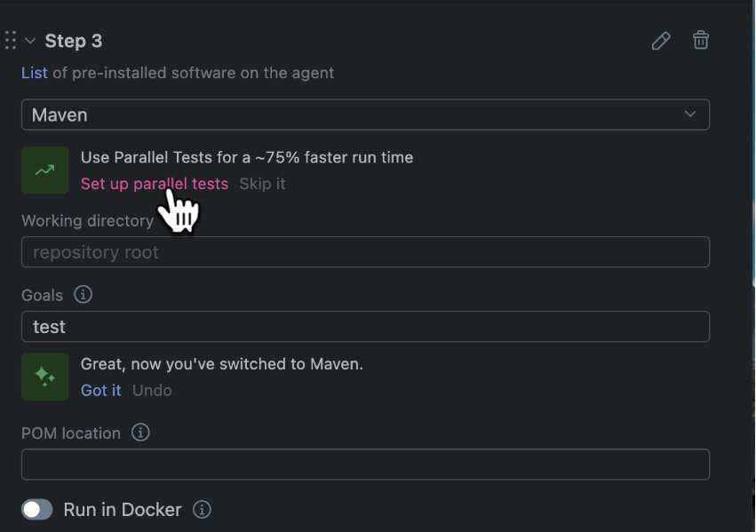756x532 pixels.
Task: Focus the Working directory input field
Action: [365, 252]
